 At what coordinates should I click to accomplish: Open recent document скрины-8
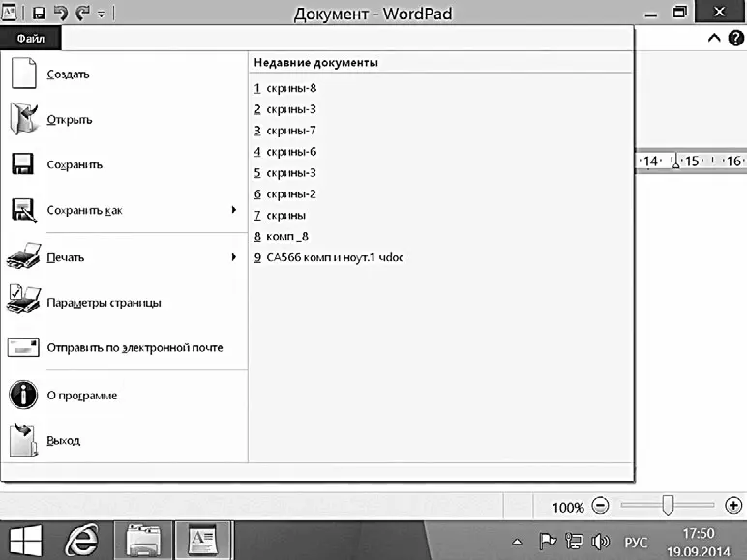point(290,88)
